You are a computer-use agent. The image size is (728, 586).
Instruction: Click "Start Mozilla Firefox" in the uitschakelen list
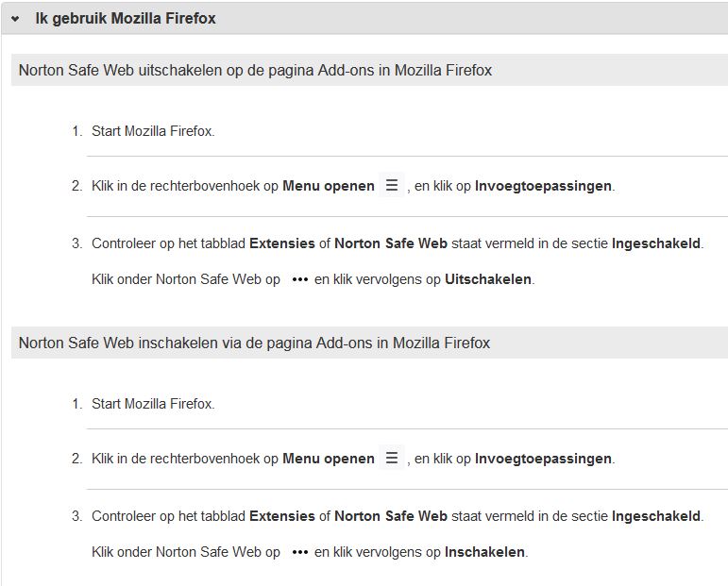(153, 131)
